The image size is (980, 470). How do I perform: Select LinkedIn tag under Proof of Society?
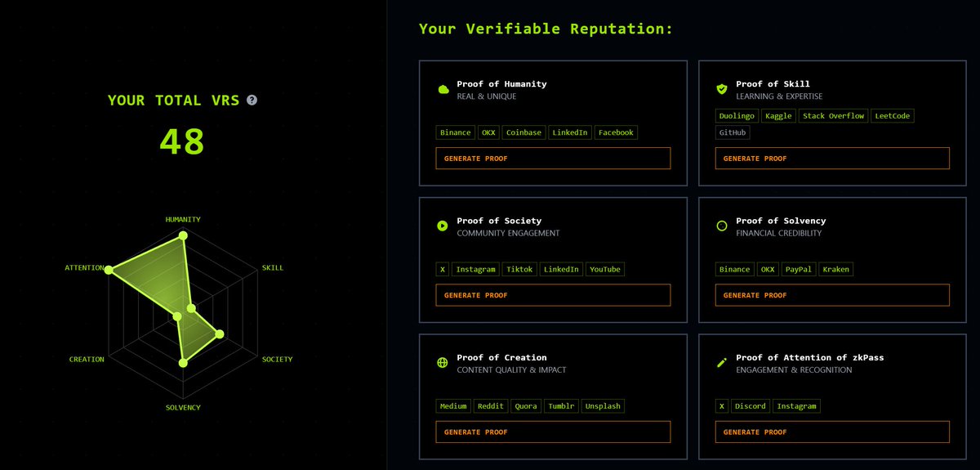point(561,269)
